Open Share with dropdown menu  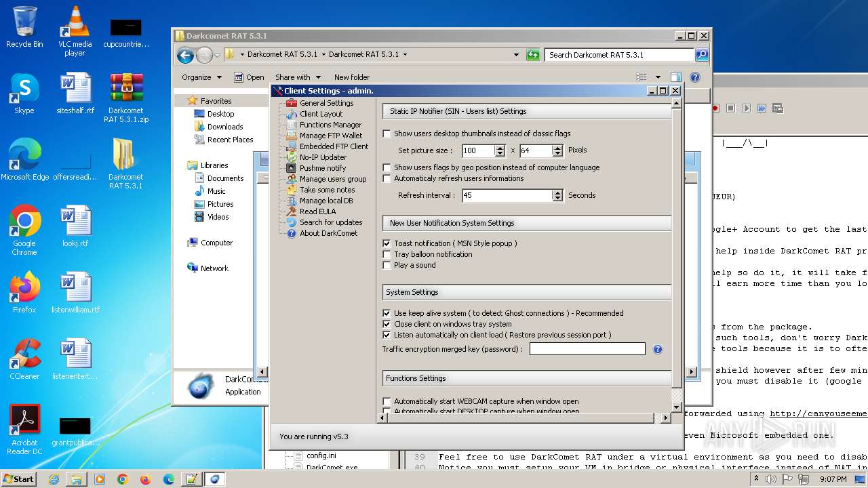click(x=298, y=77)
